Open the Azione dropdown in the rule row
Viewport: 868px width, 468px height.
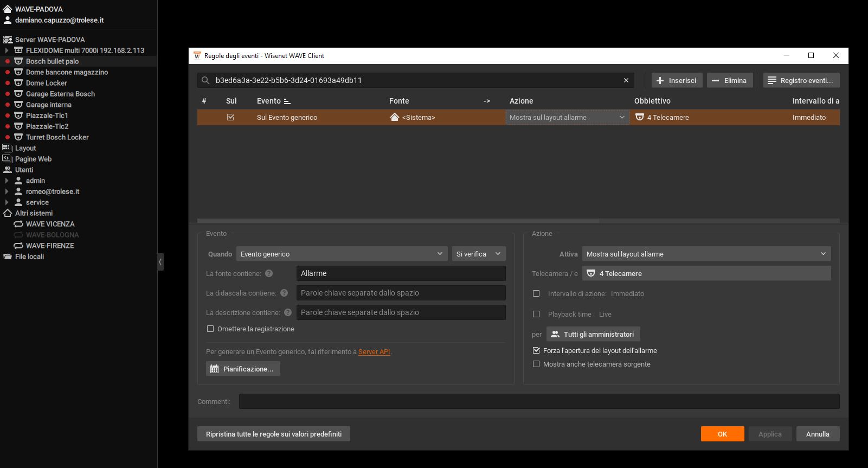[567, 117]
